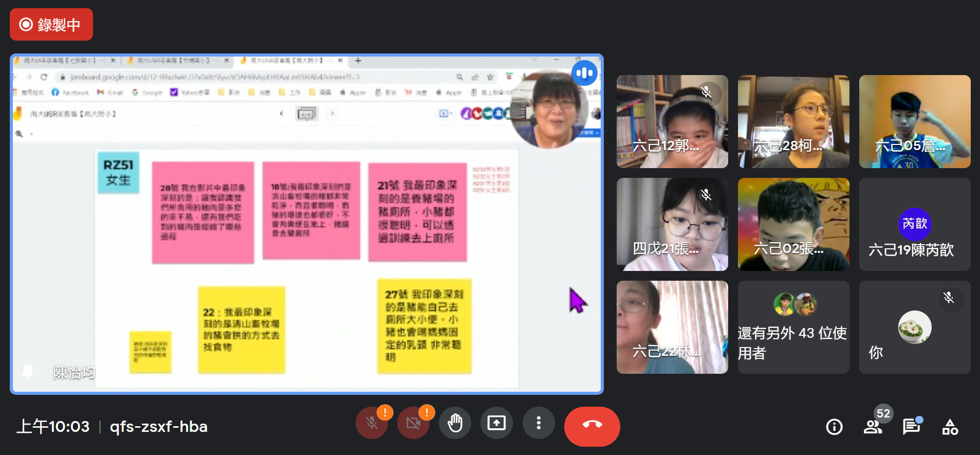Select your own 你 tile
Screen dimensions: 980x455
915,327
